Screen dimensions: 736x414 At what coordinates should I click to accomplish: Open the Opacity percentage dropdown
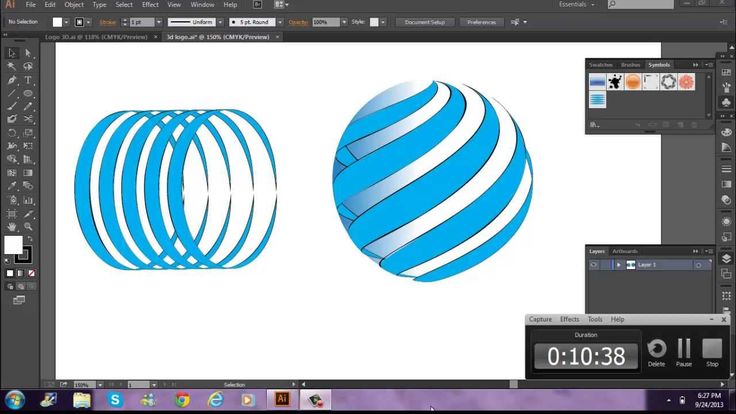[344, 22]
